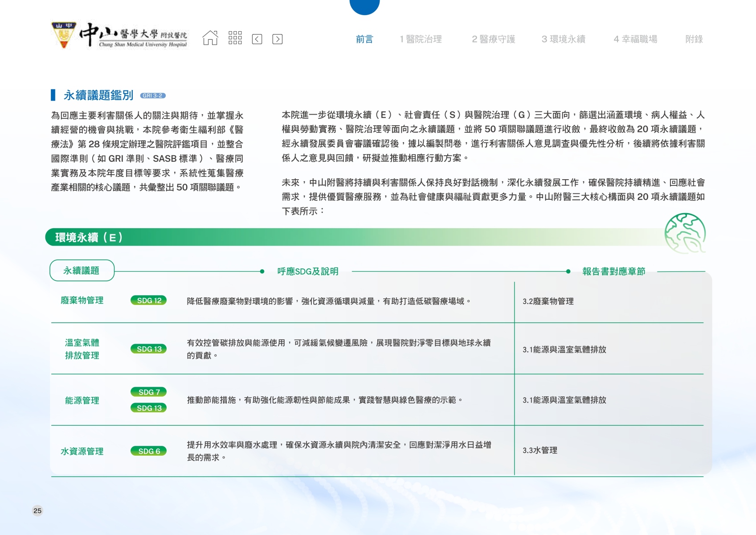Follow the 3.3水管理 chapter link
Screen dimensions: 756x535
(x=540, y=450)
